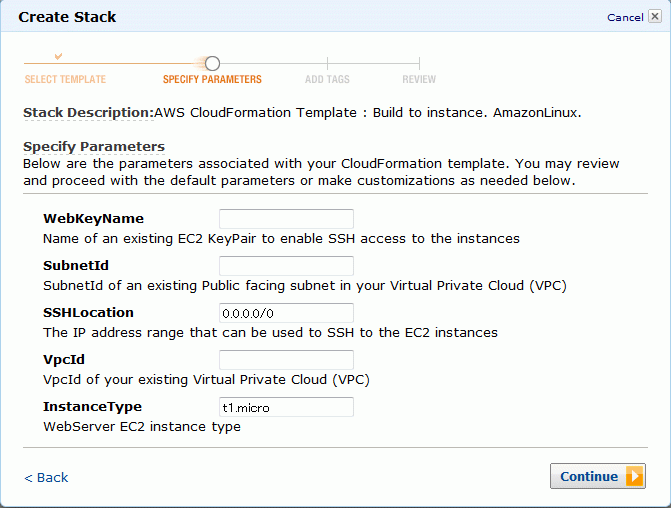
Task: Select the Specify Parameters step label
Action: [x=212, y=79]
